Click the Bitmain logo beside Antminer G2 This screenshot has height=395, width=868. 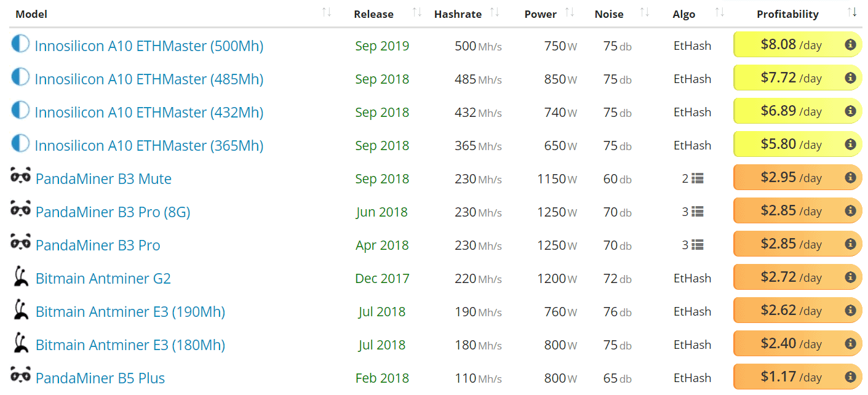coord(21,277)
